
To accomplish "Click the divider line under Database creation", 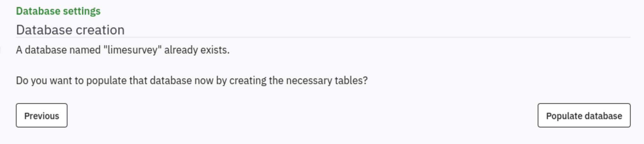I will [x=323, y=37].
